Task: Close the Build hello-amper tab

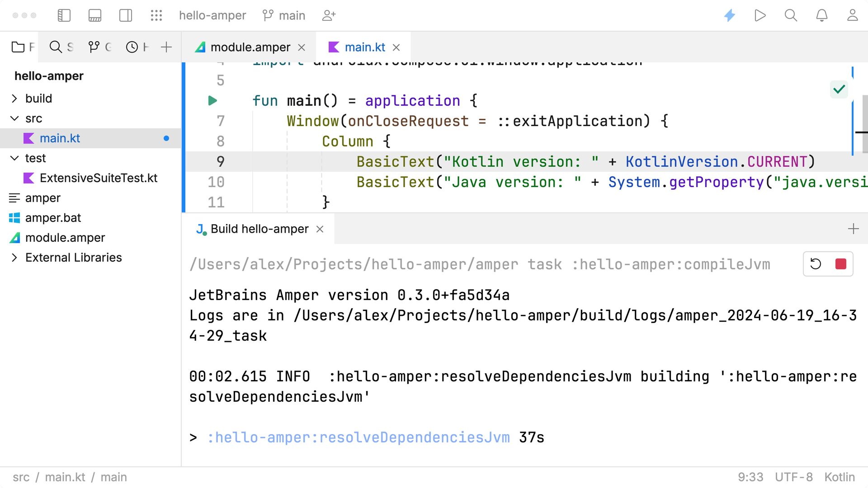Action: tap(320, 229)
